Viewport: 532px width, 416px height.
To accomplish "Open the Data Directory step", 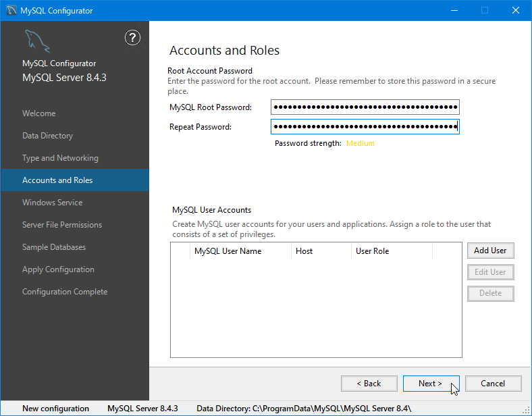I will click(x=47, y=136).
